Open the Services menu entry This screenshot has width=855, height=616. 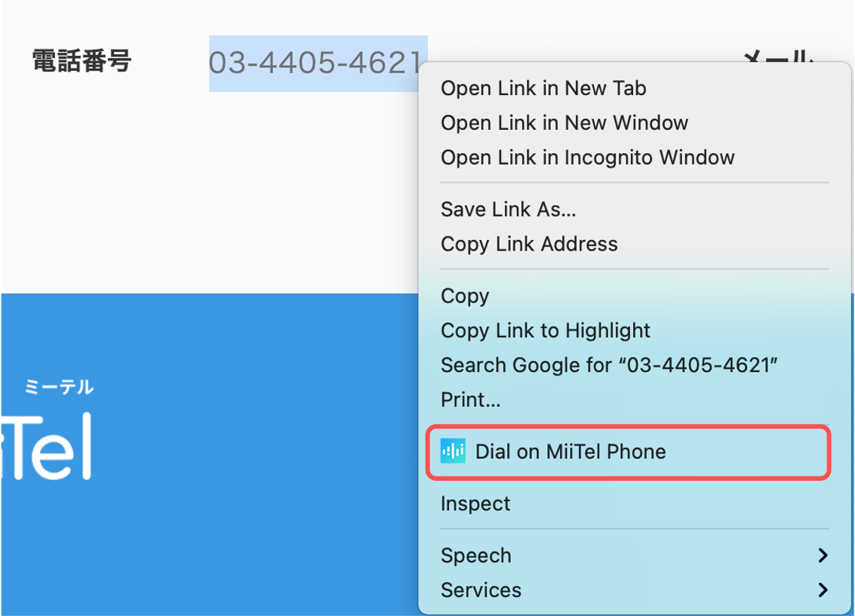point(481,590)
